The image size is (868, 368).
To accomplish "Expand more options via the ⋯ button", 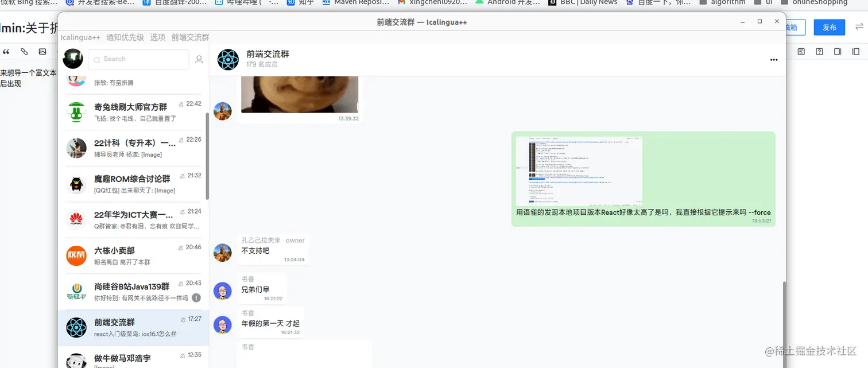I will tap(773, 59).
